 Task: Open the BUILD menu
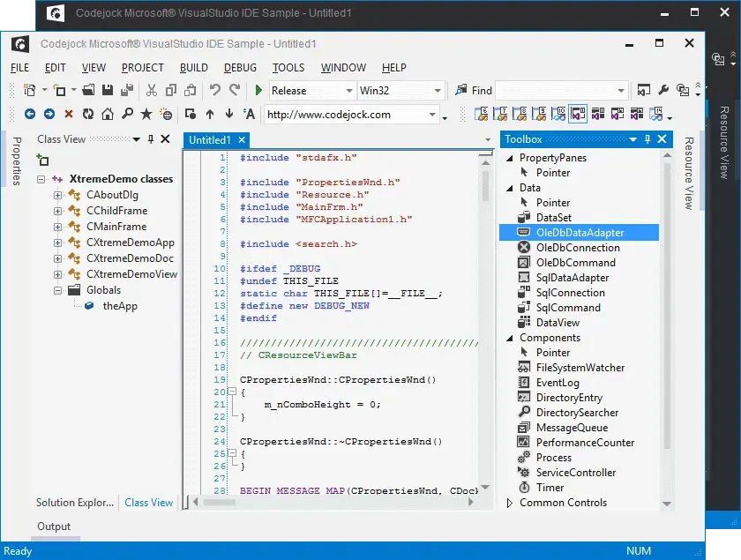pos(194,68)
